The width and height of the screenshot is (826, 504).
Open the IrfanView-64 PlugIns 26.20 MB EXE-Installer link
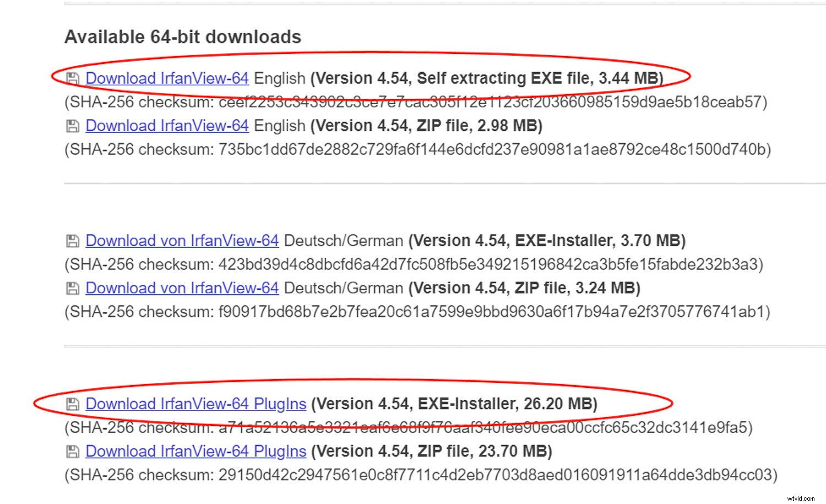coord(195,404)
